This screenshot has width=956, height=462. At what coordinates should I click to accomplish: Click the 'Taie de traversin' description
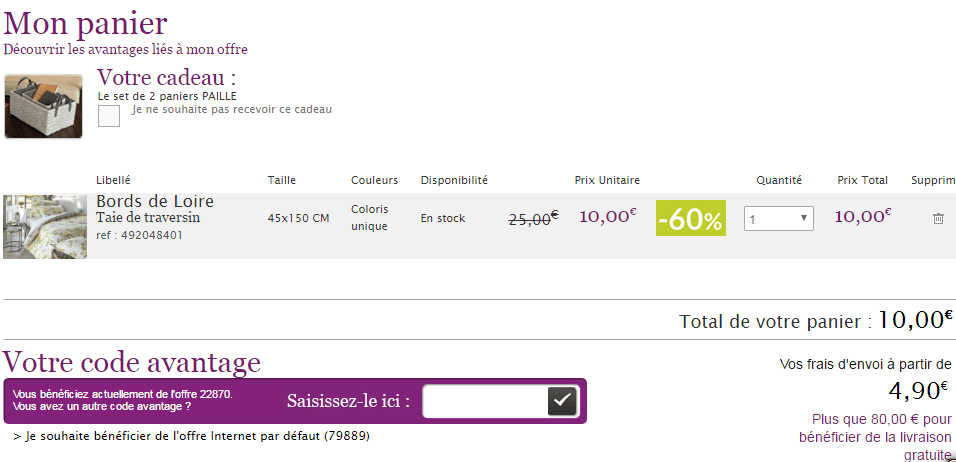point(148,218)
